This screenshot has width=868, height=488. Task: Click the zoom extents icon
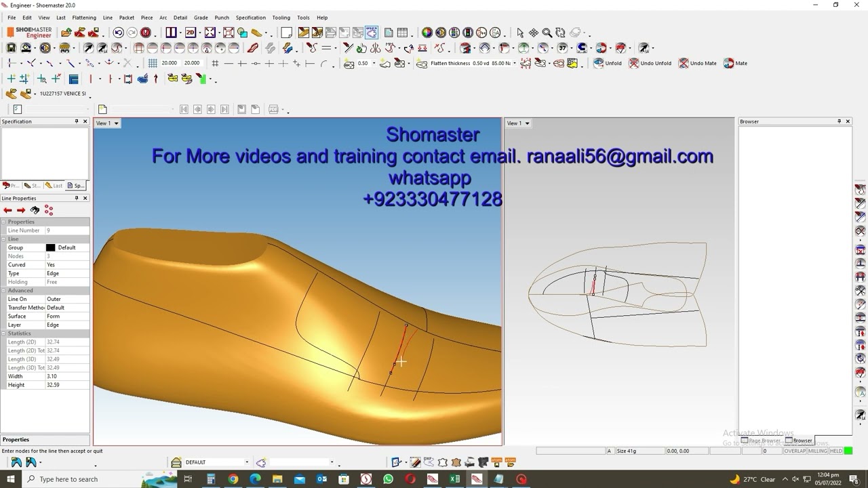[210, 33]
